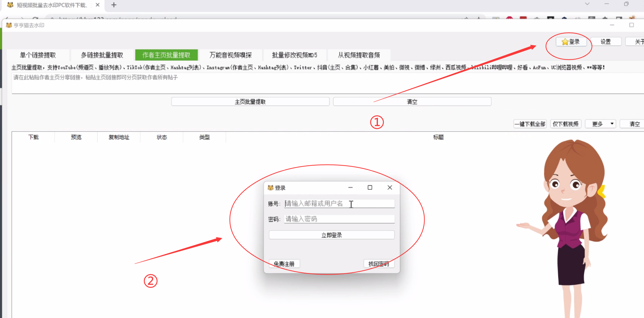Image resolution: width=644 pixels, height=318 pixels.
Task: Open the 批量修改视频MD5 tab
Action: pyautogui.click(x=294, y=55)
